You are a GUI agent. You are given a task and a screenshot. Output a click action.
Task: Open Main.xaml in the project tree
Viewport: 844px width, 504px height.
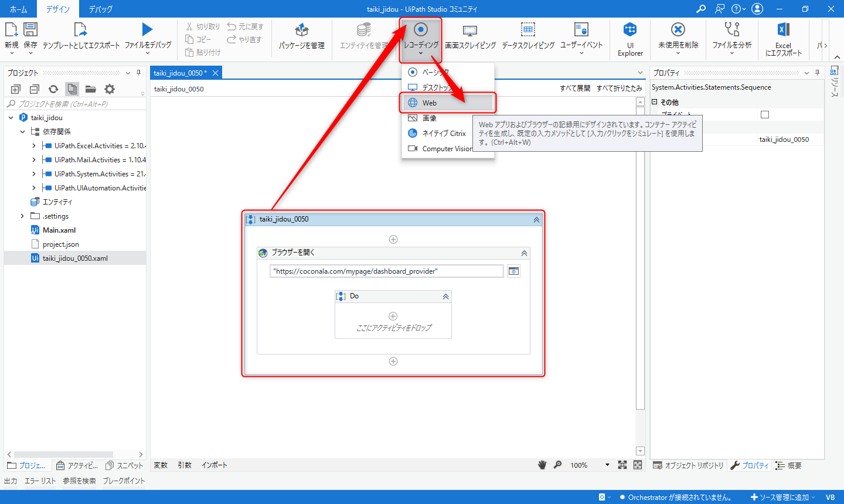[x=59, y=230]
